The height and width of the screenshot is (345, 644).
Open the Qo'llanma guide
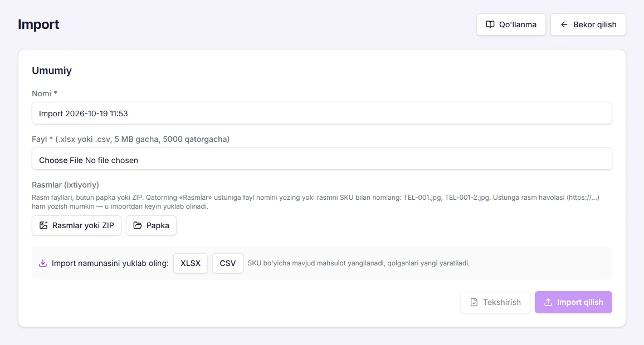(x=511, y=24)
